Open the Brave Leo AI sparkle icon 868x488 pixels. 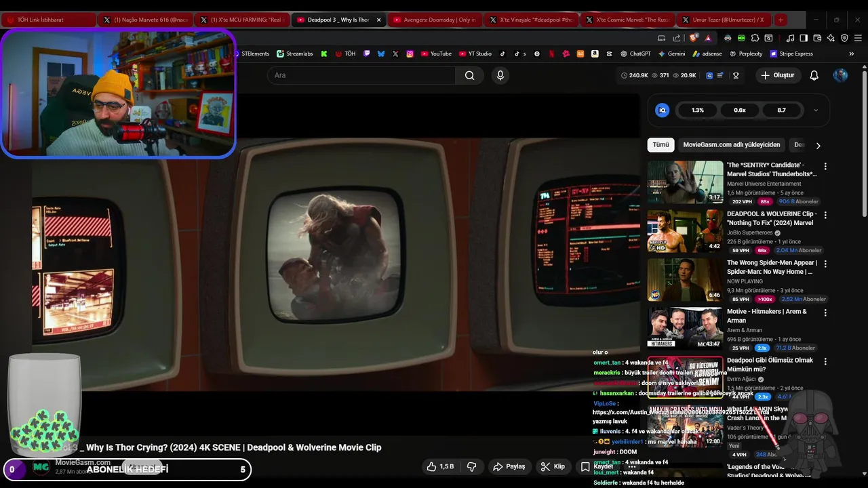tap(831, 38)
